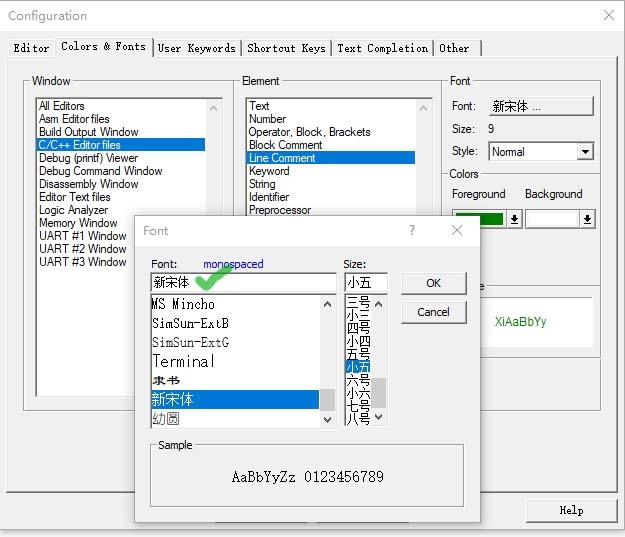
Task: Select UART #1 Window
Action: pos(86,236)
